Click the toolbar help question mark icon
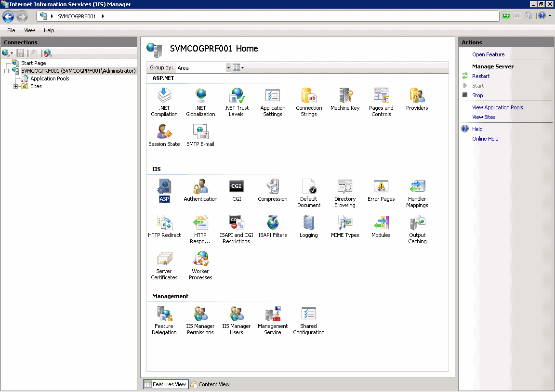555x392 pixels. coord(542,15)
